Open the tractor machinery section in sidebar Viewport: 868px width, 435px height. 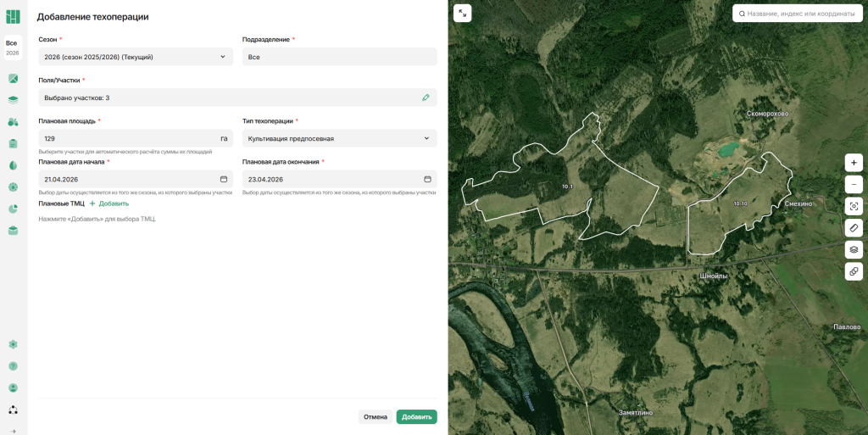(x=13, y=122)
